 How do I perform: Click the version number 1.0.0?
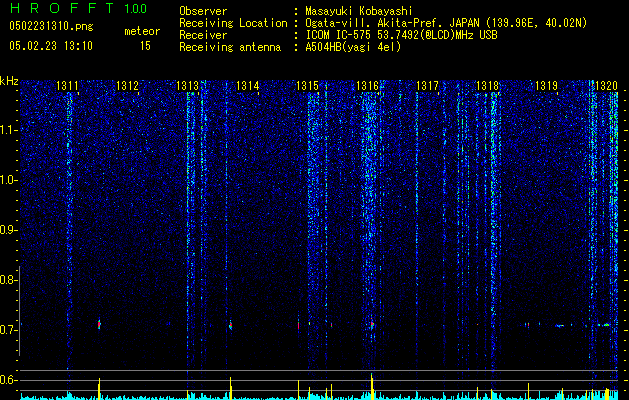(x=135, y=9)
